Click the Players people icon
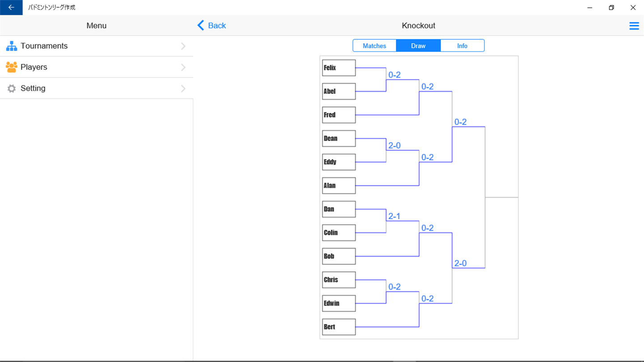Viewport: 644px width, 362px height. click(x=12, y=67)
